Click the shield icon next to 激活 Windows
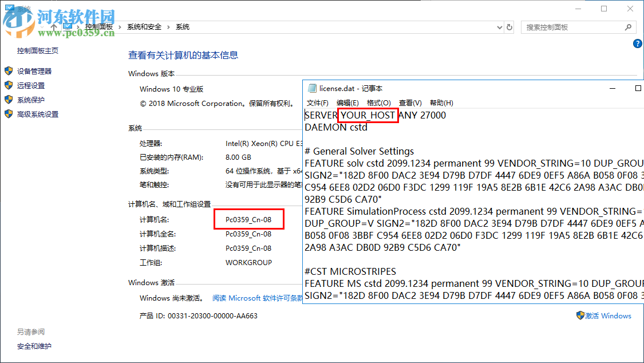The height and width of the screenshot is (363, 644). (x=579, y=315)
